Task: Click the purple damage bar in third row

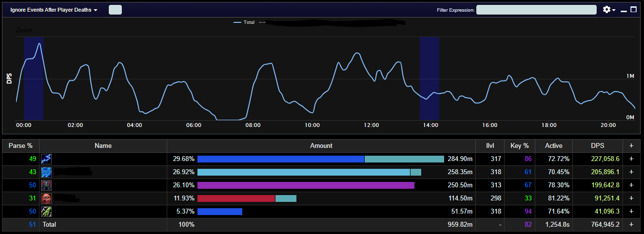Action: point(306,185)
